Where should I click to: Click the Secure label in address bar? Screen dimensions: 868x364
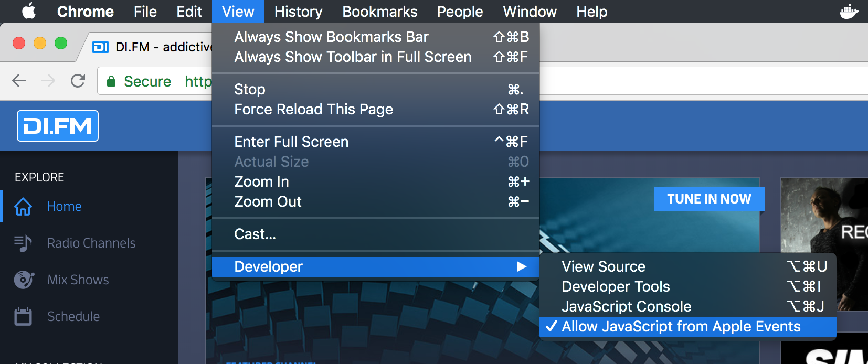click(147, 81)
